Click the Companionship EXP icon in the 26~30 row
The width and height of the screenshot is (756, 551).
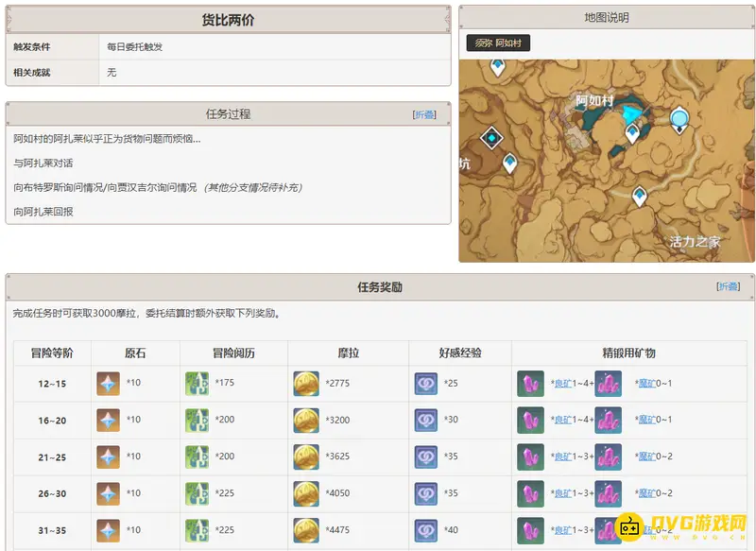click(x=426, y=493)
